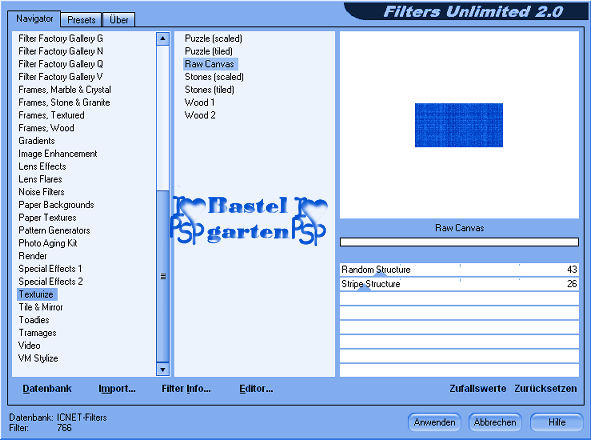Select the Wood 1 filter
Screen dimensions: 591x440
(x=200, y=103)
